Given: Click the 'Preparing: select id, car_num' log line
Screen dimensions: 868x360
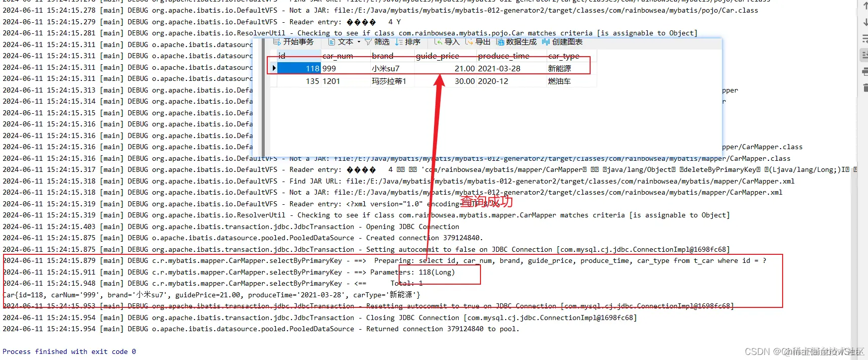Looking at the screenshot, I should tap(384, 260).
